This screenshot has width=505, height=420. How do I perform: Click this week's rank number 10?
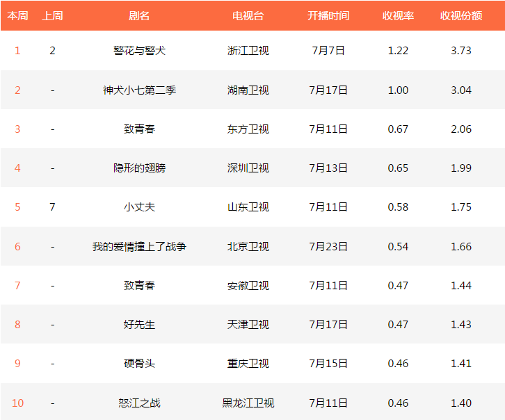17,403
